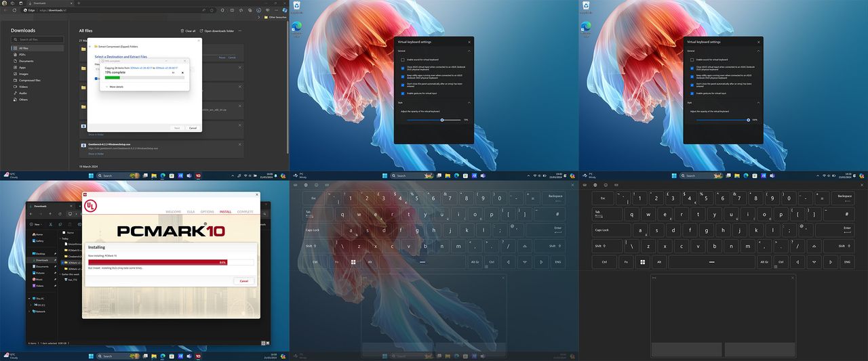Click Search all files field in Edge Downloads
868x361 pixels.
point(37,39)
